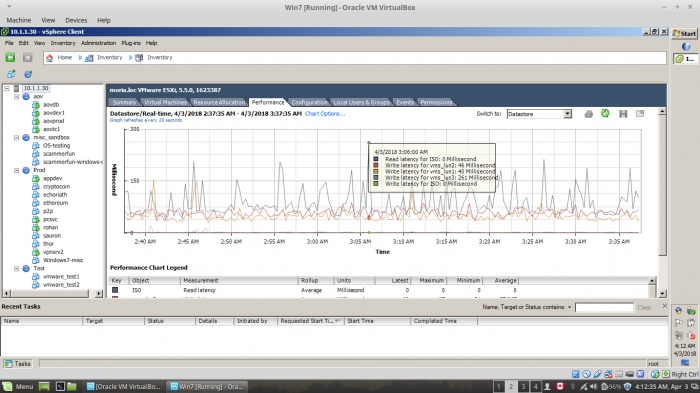Click the Home house icon in breadcrumb
Screen dimensions: 700x393
tap(50, 58)
